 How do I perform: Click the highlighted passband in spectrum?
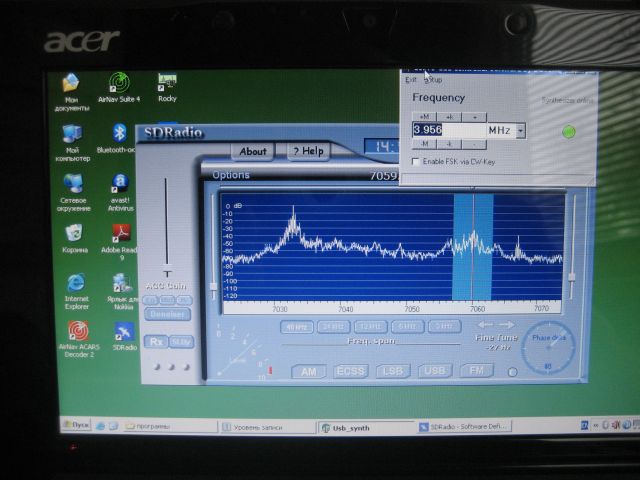point(473,247)
